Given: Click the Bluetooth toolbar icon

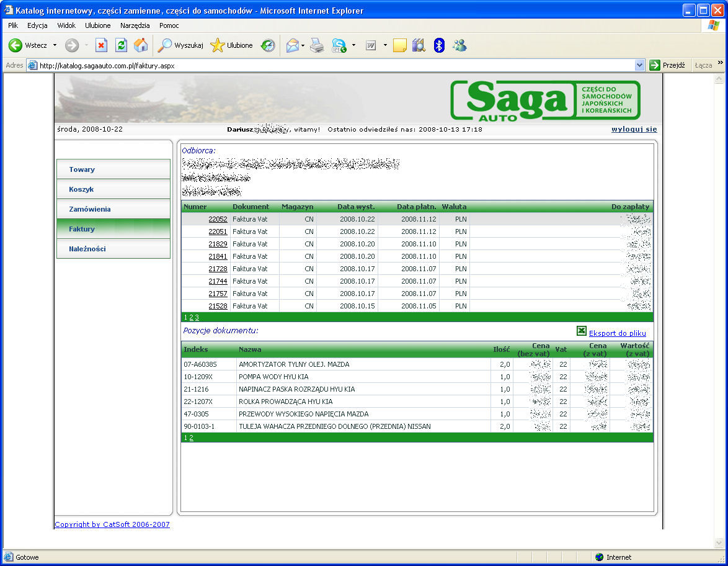Looking at the screenshot, I should click(439, 45).
